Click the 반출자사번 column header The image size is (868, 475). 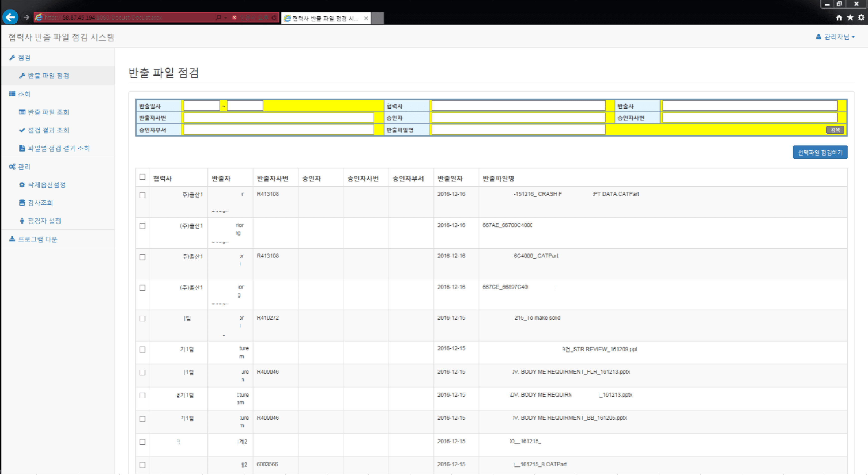272,178
